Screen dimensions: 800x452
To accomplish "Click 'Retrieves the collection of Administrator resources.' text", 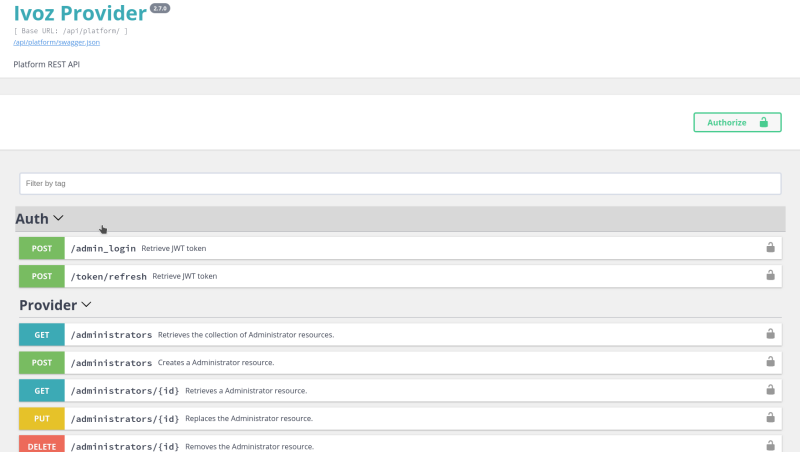I will pos(246,335).
